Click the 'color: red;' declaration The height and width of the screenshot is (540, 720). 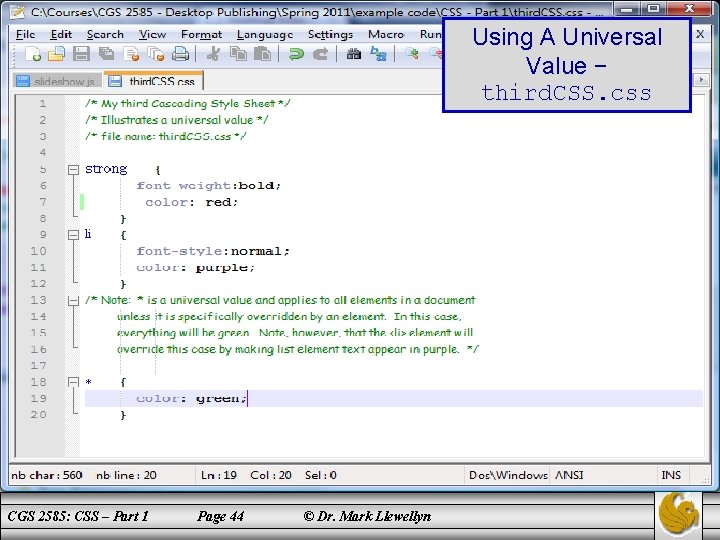click(191, 202)
